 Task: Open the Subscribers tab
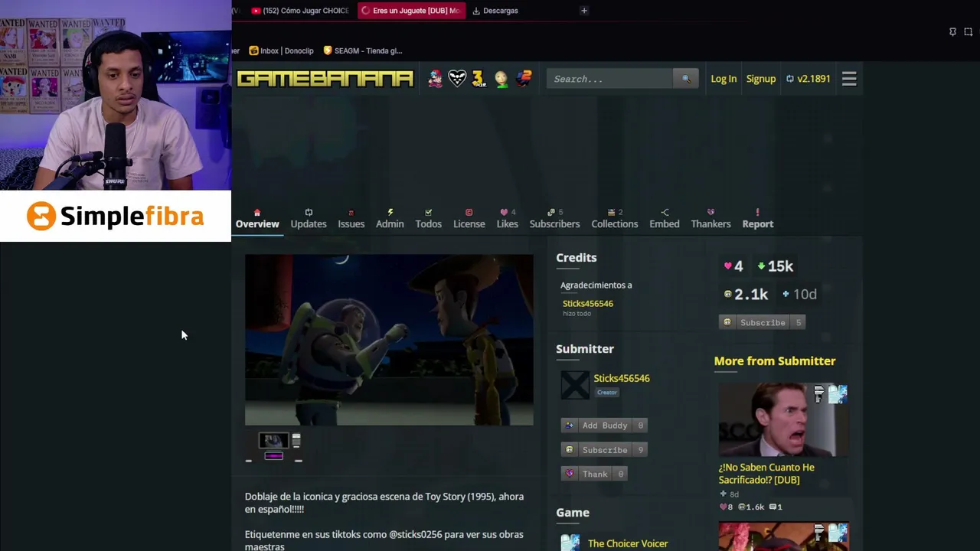click(x=555, y=219)
